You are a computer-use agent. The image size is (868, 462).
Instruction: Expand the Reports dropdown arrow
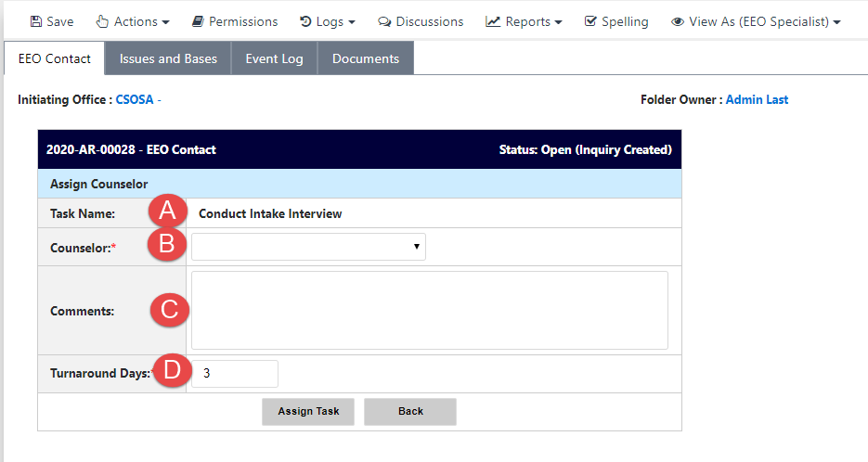[558, 22]
